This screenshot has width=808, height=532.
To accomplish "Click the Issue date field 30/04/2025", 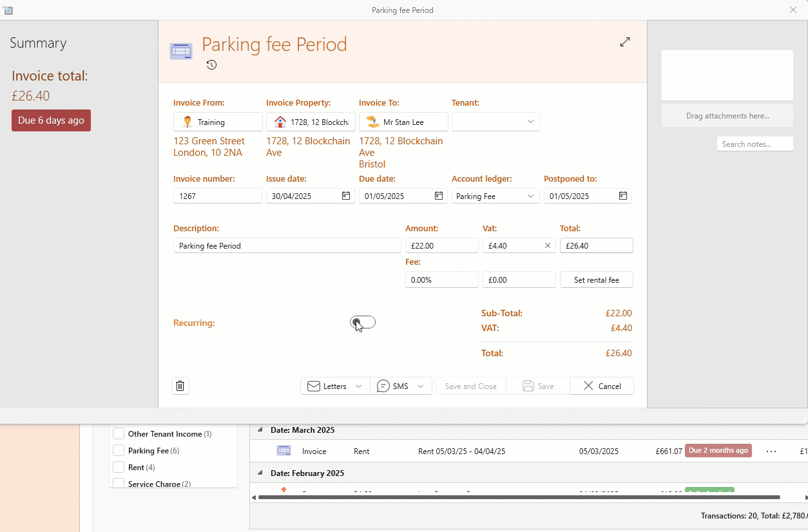I will [311, 196].
